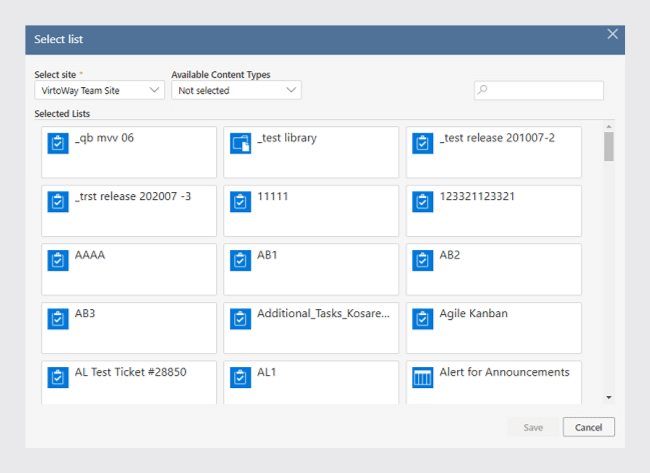Select the '_test release 201007-2' list name
Screen dimensions: 650x473
coord(497,138)
